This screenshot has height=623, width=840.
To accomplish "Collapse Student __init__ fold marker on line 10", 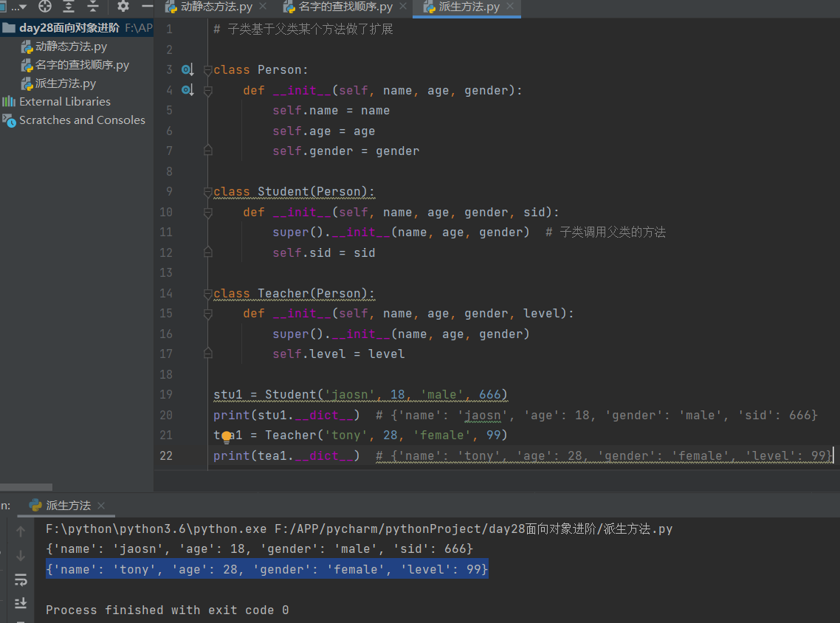I will (208, 212).
